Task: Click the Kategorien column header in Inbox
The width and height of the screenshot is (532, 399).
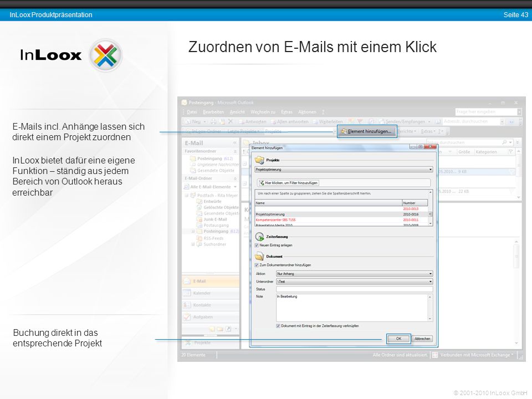Action: 490,152
